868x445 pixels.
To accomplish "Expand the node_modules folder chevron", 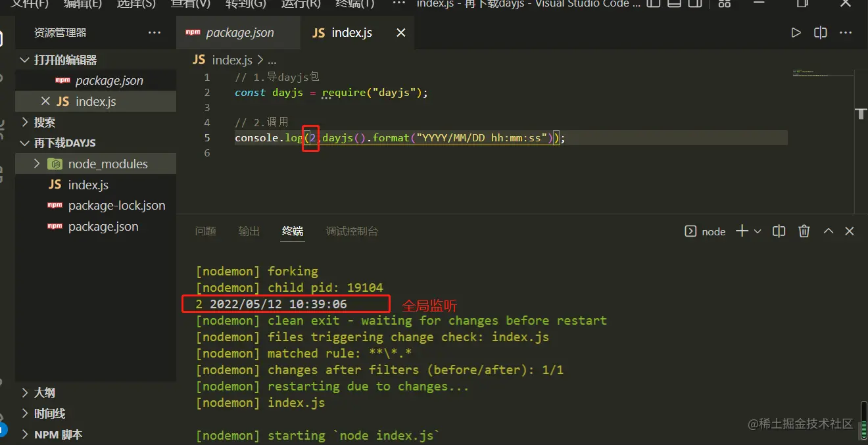I will point(37,164).
